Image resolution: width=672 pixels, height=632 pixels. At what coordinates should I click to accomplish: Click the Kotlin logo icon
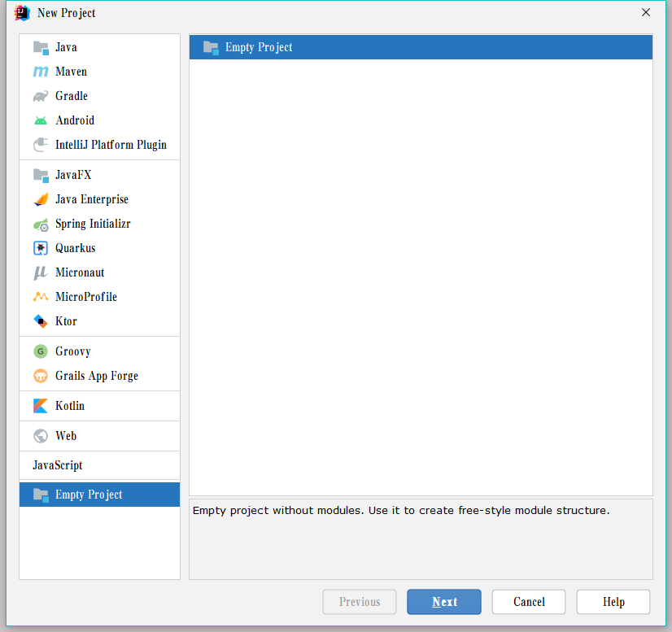click(41, 406)
